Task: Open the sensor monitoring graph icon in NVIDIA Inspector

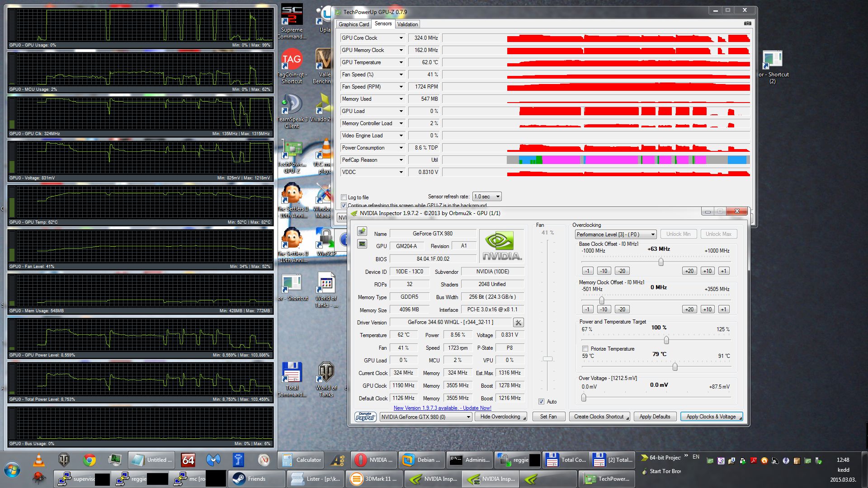Action: (362, 244)
